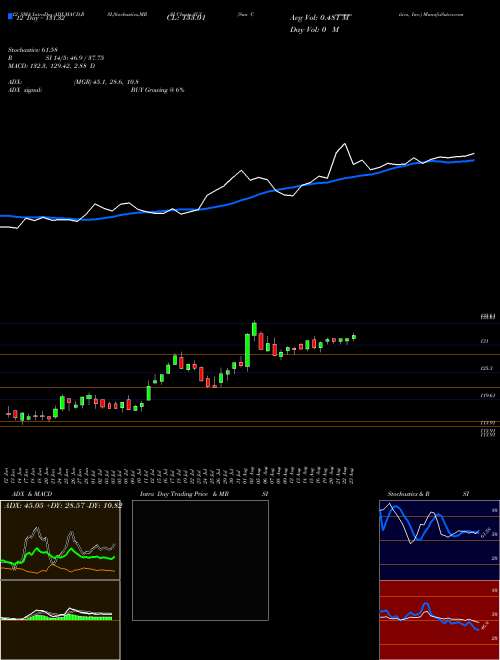Viewport: 500px width, 660px height.
Task: Open the ADX chart with green line
Action: coord(60,540)
